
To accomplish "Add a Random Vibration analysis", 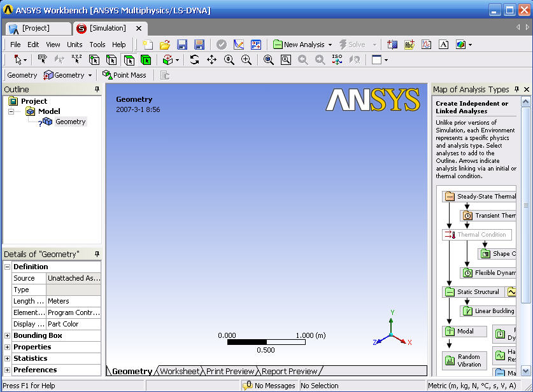I will point(465,360).
